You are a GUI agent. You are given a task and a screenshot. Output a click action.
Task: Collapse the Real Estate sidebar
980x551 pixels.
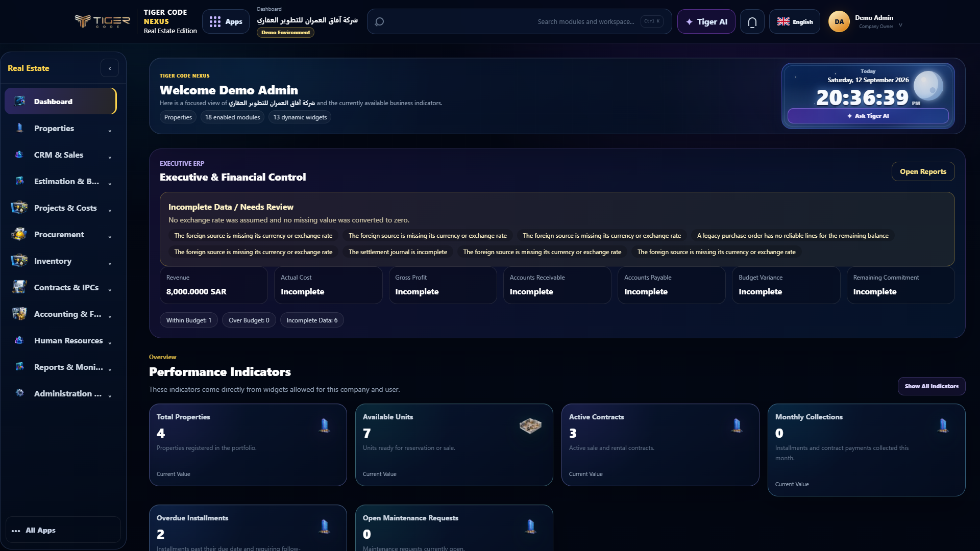click(110, 68)
